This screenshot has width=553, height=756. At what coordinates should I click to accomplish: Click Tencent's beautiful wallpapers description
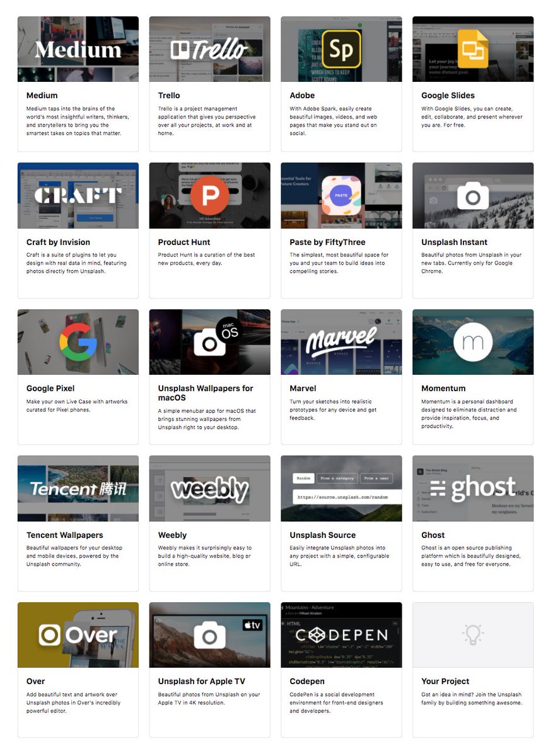[x=74, y=556]
